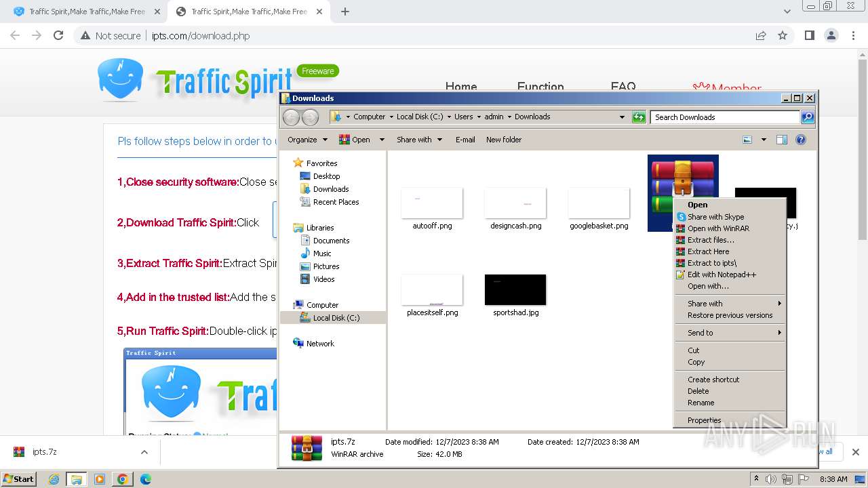
Task: Bookmark this page with star icon
Action: point(783,35)
